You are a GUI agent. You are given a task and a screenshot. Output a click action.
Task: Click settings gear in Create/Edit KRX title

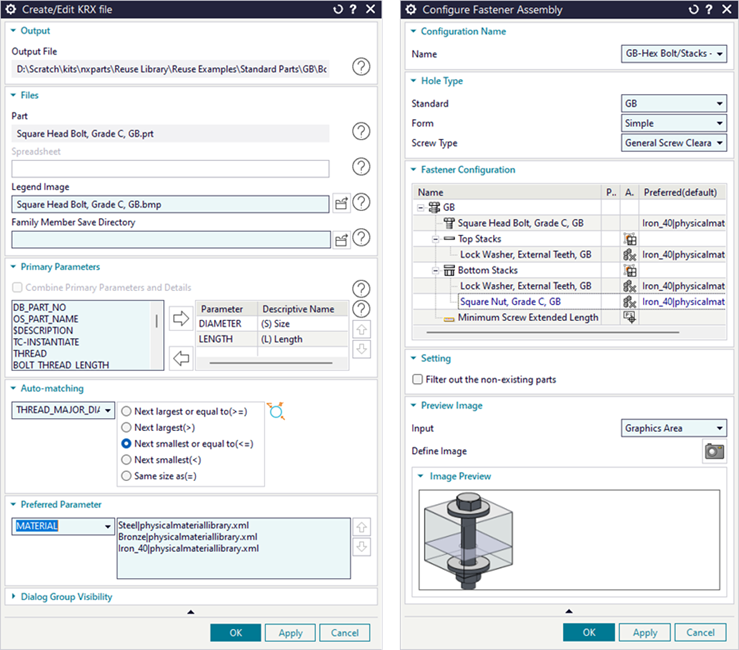pyautogui.click(x=10, y=9)
